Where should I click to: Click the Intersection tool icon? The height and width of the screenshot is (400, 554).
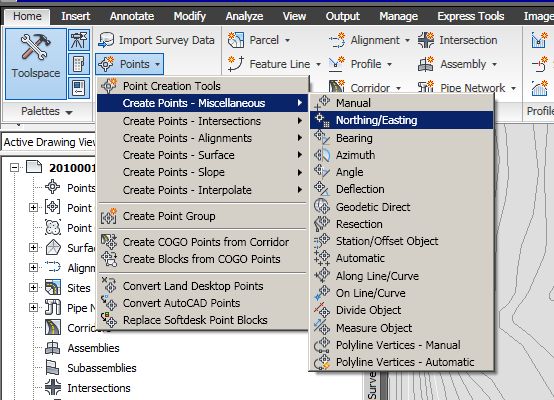tap(426, 40)
